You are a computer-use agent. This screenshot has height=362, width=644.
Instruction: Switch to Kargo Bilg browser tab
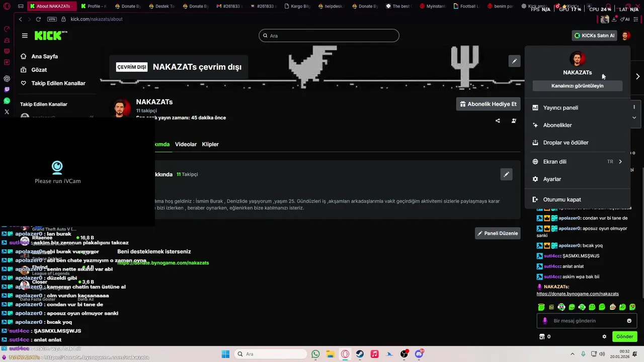[298, 6]
